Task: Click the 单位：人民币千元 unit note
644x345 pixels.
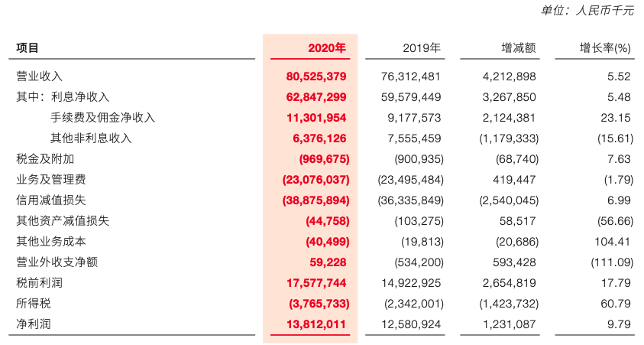Action: pos(586,11)
